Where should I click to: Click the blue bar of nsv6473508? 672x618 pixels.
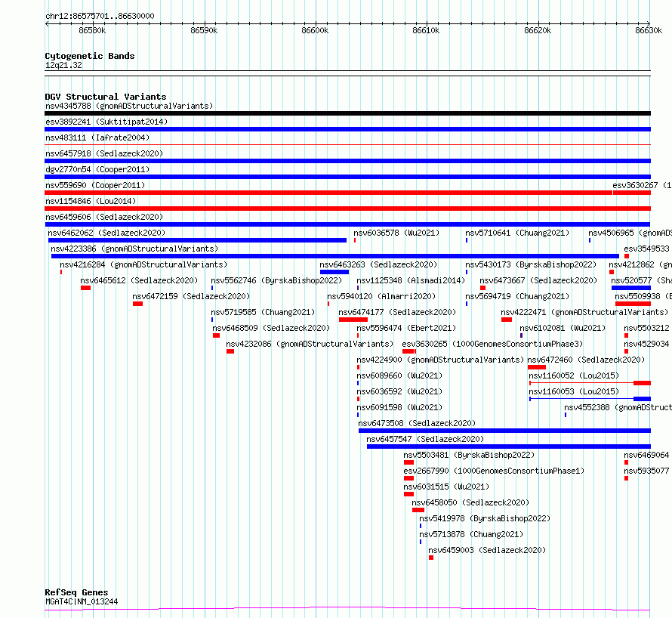point(504,431)
